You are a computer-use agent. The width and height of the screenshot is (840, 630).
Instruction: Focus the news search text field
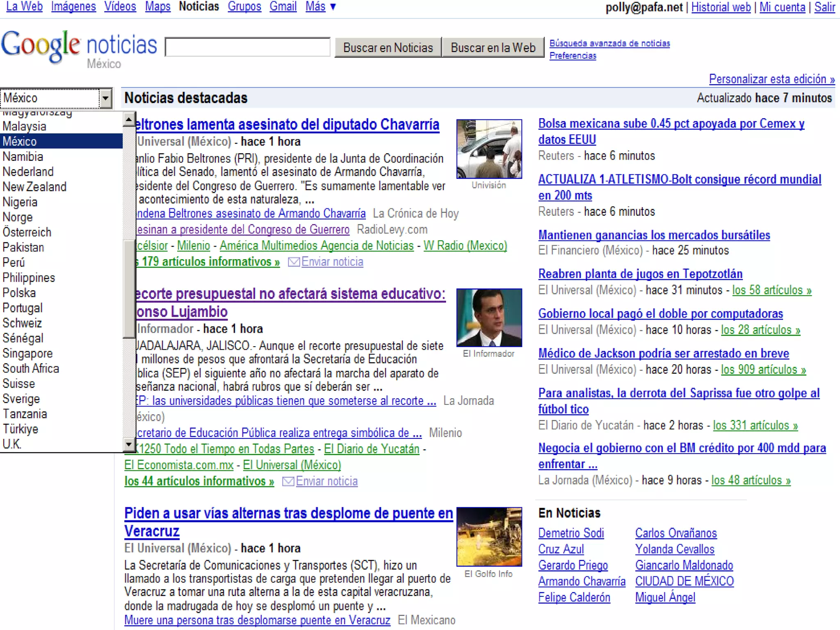(247, 47)
